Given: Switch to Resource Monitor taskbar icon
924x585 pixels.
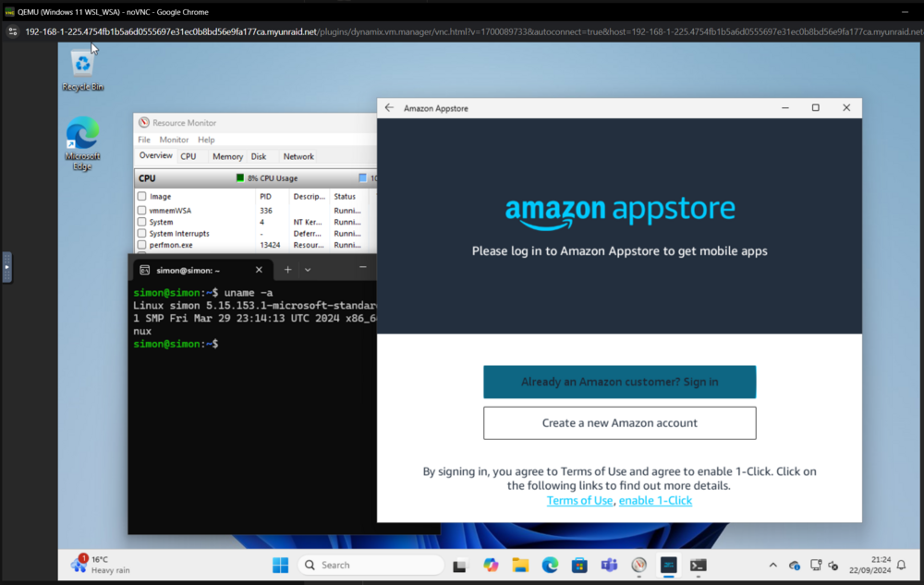Looking at the screenshot, I should [638, 566].
